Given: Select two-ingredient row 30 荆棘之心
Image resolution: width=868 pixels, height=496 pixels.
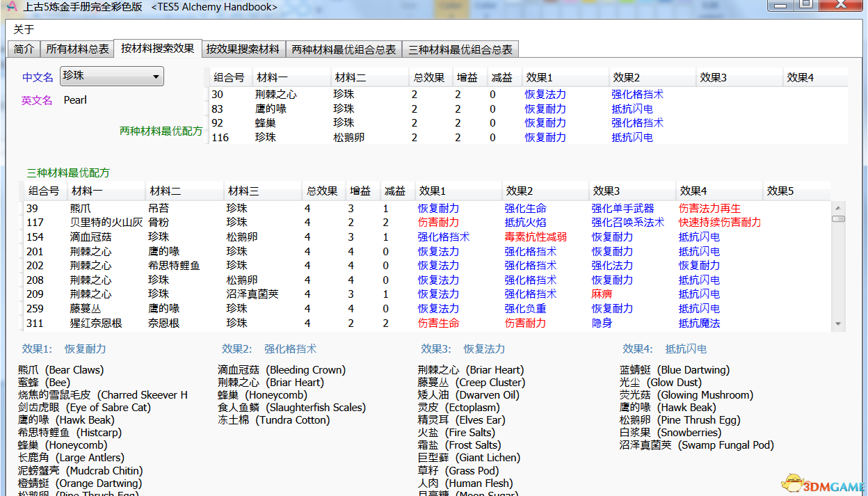Looking at the screenshot, I should [529, 95].
